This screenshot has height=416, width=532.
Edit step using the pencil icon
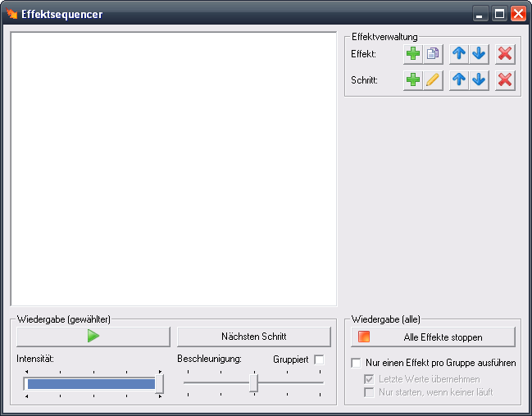pyautogui.click(x=433, y=80)
